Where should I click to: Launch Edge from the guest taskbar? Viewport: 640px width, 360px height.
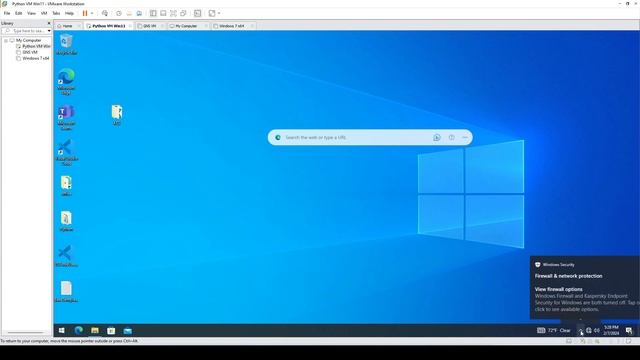pyautogui.click(x=79, y=330)
